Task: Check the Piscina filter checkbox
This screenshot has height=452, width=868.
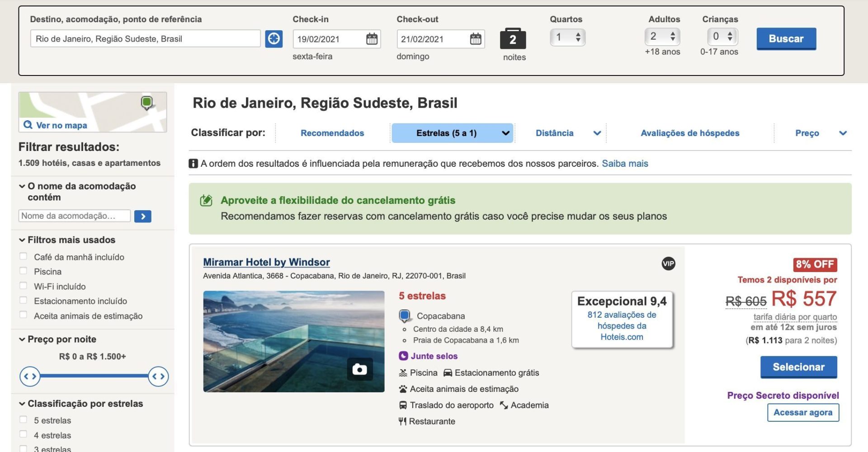Action: (23, 271)
